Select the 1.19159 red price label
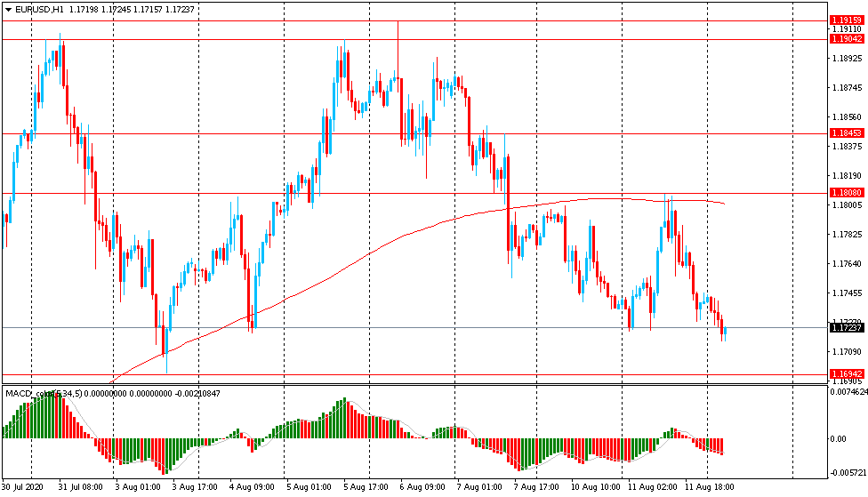The image size is (868, 497). [847, 20]
